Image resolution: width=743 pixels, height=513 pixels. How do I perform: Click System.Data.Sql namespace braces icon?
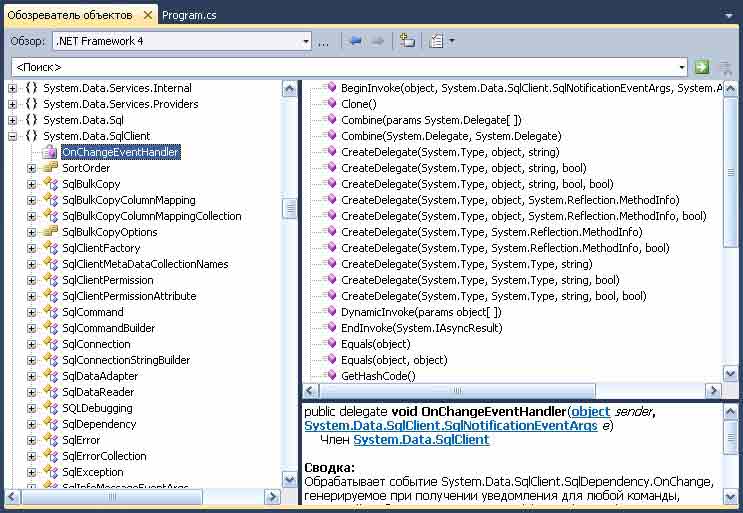31,120
